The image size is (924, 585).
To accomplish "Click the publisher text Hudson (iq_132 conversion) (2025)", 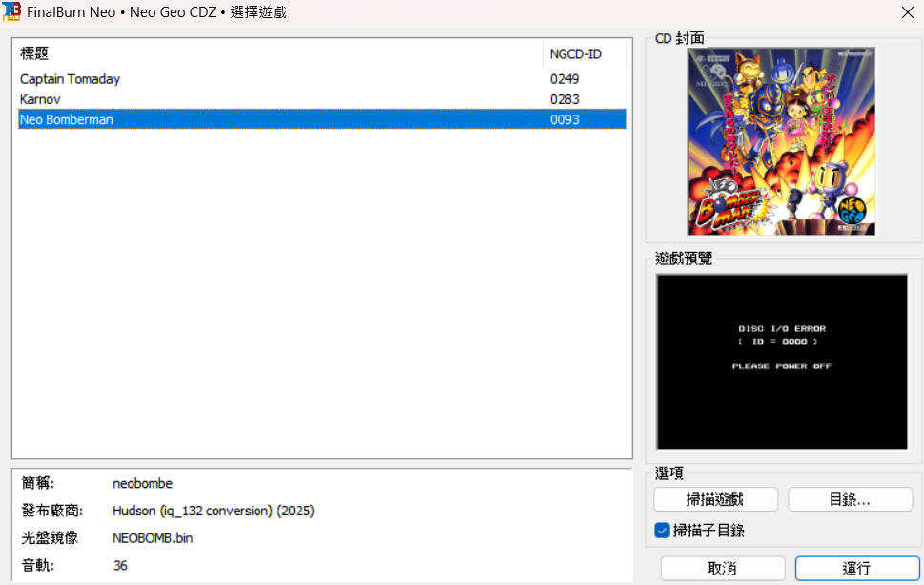I will pos(214,511).
